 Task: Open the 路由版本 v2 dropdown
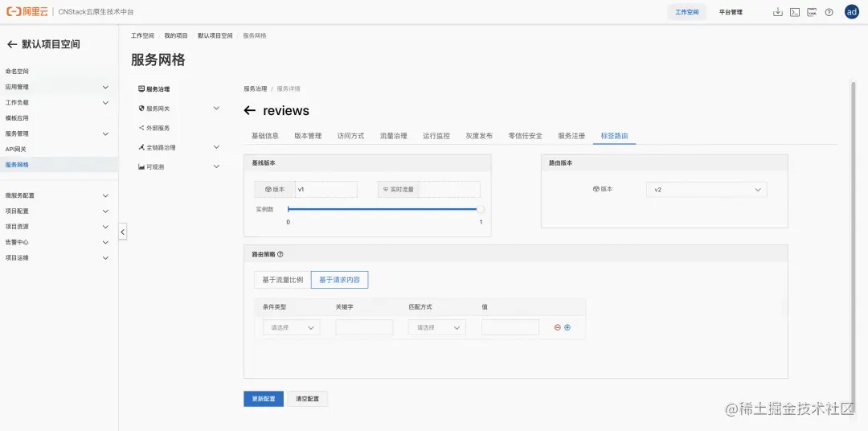(707, 190)
